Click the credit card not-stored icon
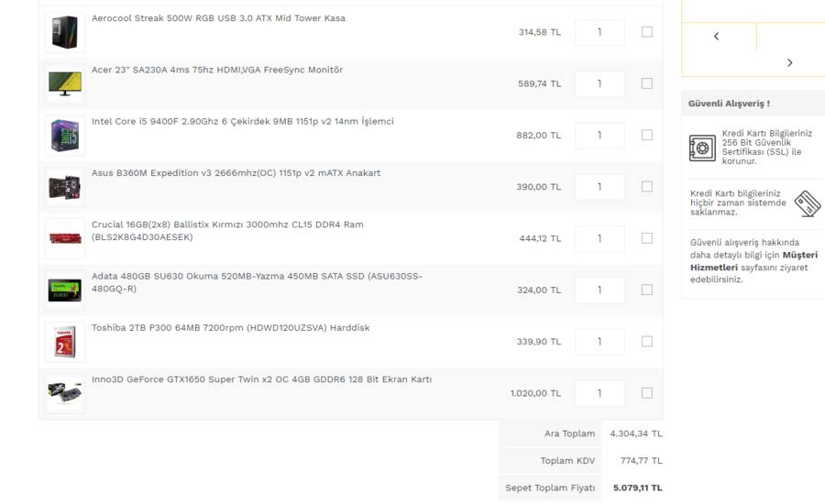This screenshot has height=504, width=825. point(807,203)
